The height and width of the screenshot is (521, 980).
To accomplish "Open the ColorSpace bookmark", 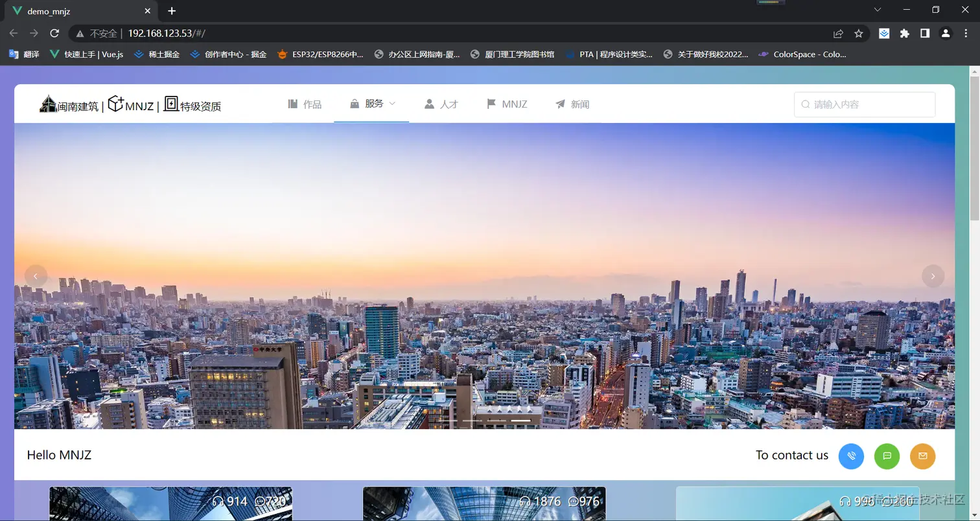I will click(802, 54).
